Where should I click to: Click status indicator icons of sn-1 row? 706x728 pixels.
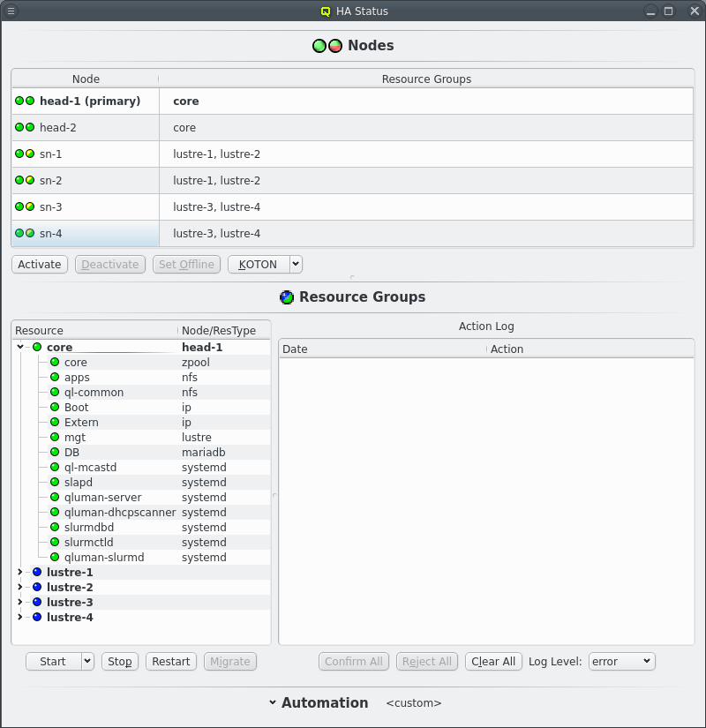(25, 154)
